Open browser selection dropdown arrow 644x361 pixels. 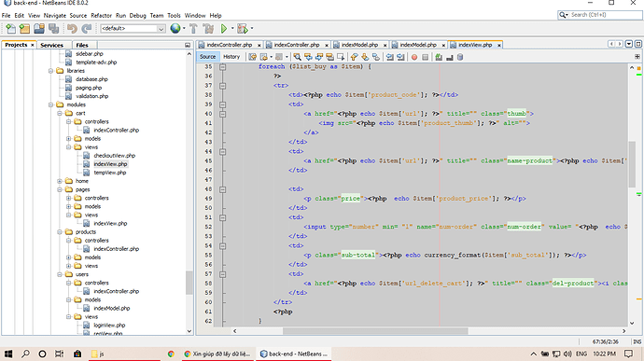click(x=184, y=28)
